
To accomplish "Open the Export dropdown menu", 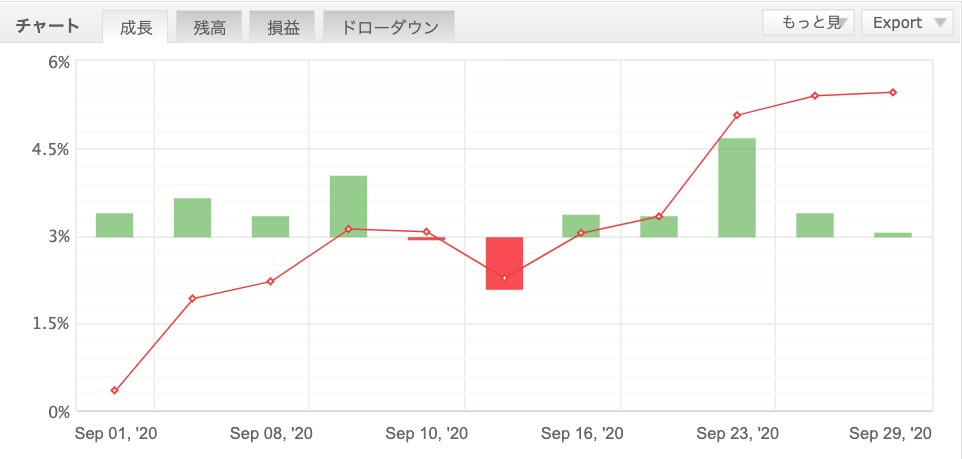I will point(897,22).
